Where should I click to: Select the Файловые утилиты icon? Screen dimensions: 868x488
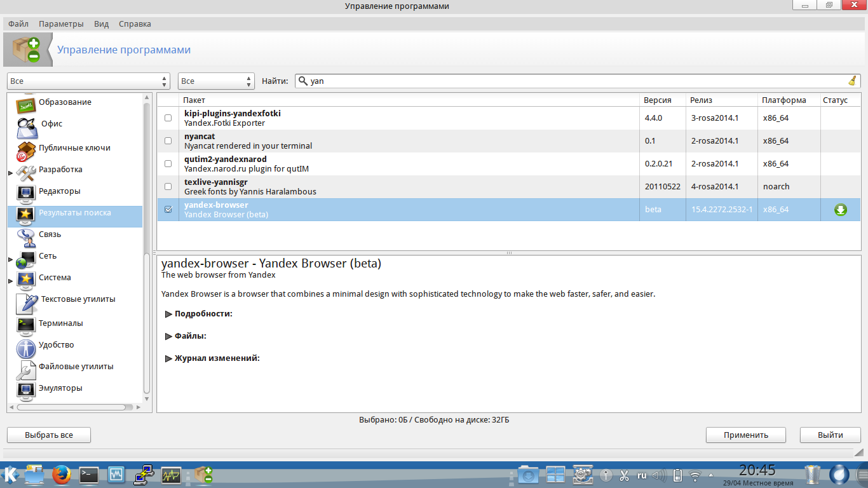[x=26, y=369]
